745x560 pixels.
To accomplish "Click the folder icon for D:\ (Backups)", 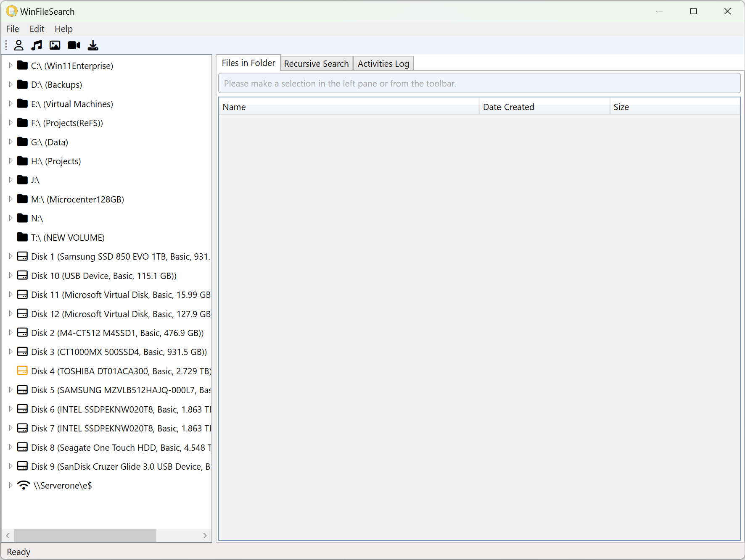I will (22, 84).
